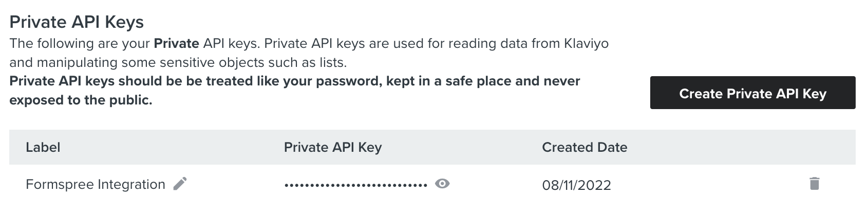Click the 08/11/2022 created date
This screenshot has height=212, width=868.
pyautogui.click(x=576, y=185)
